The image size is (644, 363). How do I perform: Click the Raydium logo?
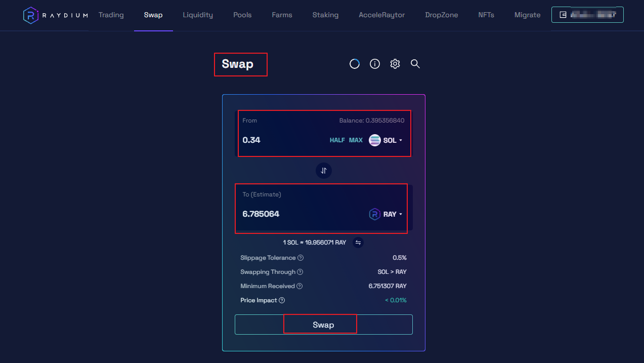[56, 15]
